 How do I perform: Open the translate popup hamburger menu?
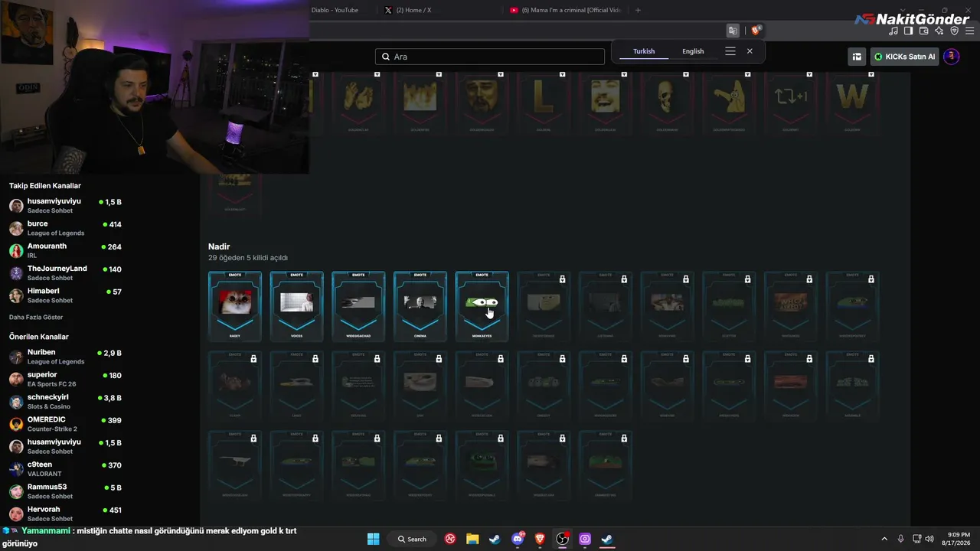[730, 51]
